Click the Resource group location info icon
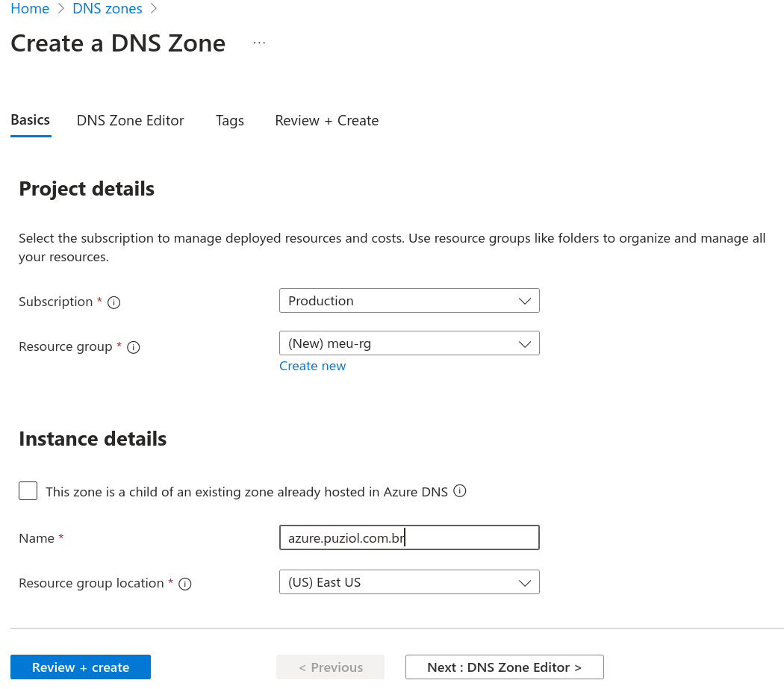784x689 pixels. (185, 584)
